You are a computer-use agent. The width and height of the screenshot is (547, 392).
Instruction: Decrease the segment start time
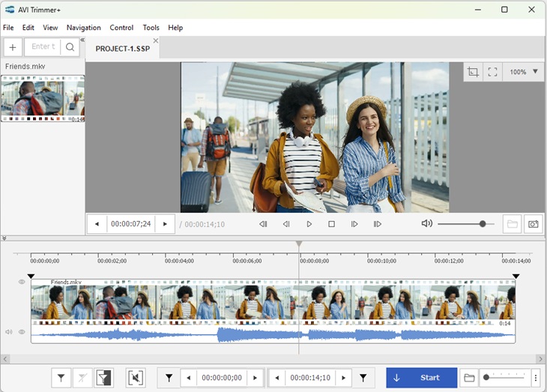pos(189,378)
